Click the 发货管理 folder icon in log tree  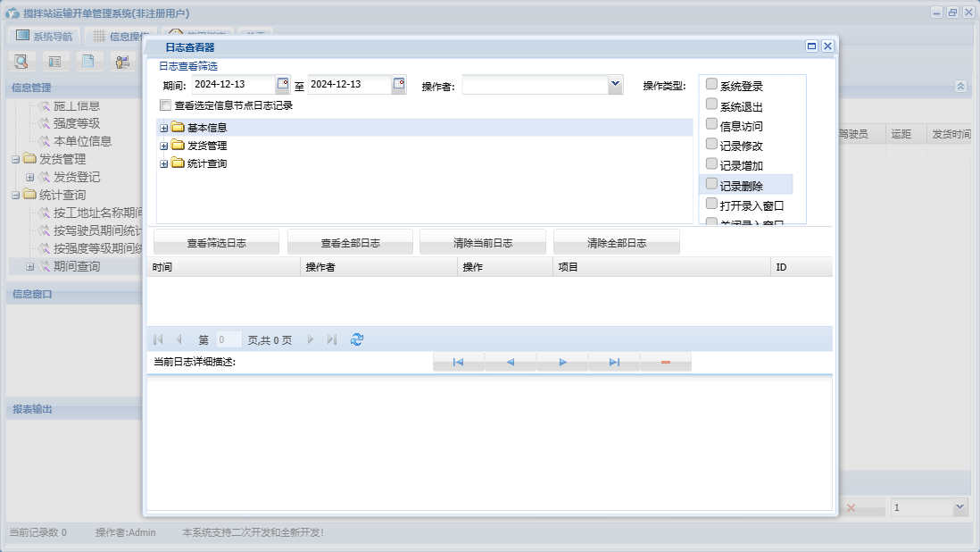[178, 146]
